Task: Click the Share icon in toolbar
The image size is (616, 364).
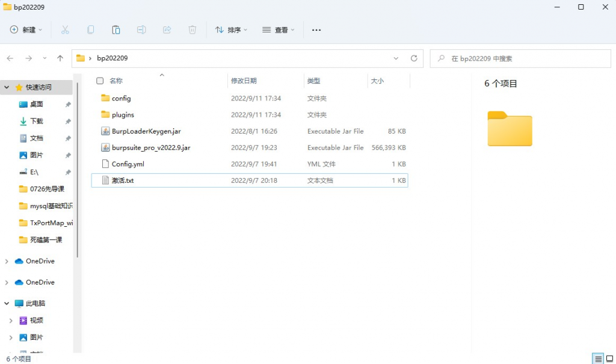Action: (x=167, y=30)
